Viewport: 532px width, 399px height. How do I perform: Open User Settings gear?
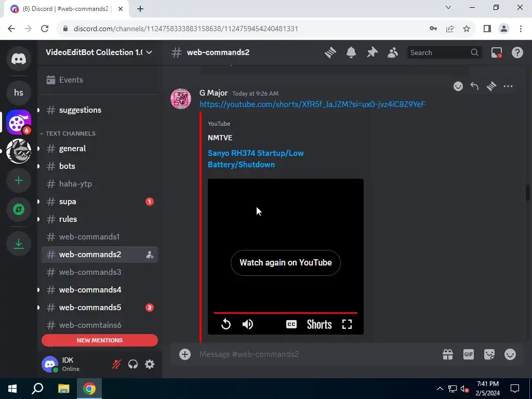(x=150, y=364)
